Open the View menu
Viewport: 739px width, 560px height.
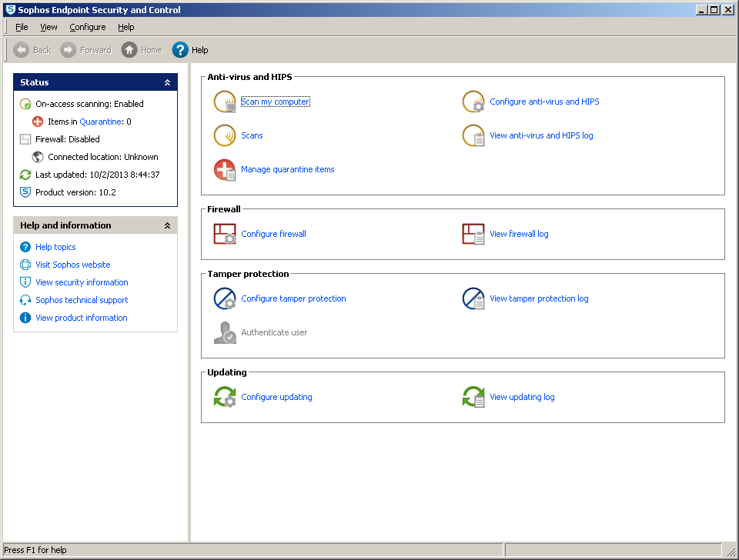(x=48, y=27)
